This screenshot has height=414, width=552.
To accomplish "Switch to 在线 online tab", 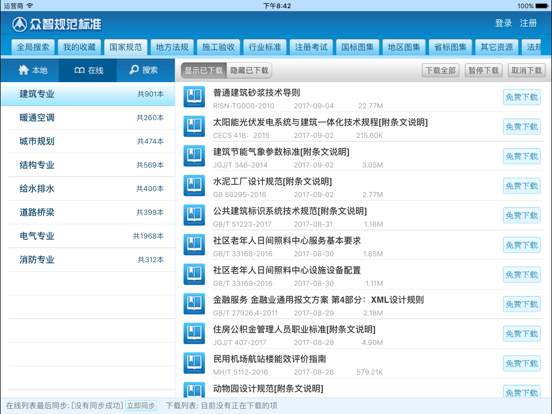I will coord(88,70).
